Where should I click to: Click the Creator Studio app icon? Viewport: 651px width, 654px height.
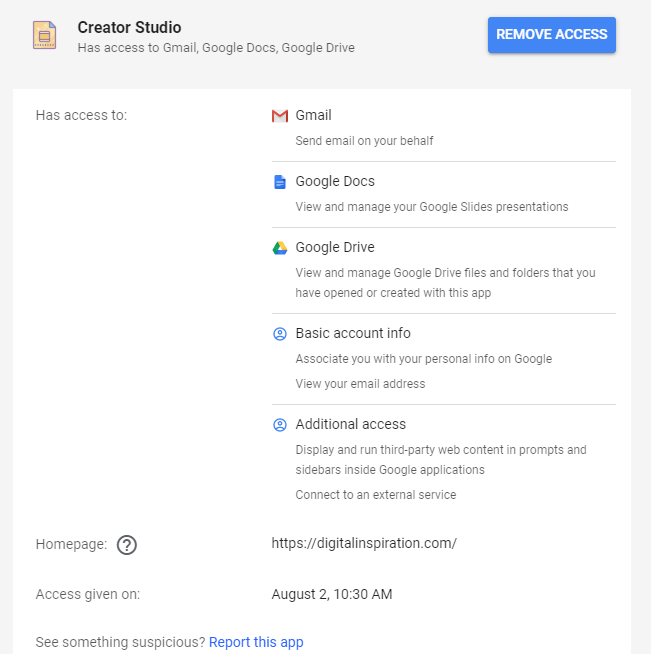click(x=44, y=35)
